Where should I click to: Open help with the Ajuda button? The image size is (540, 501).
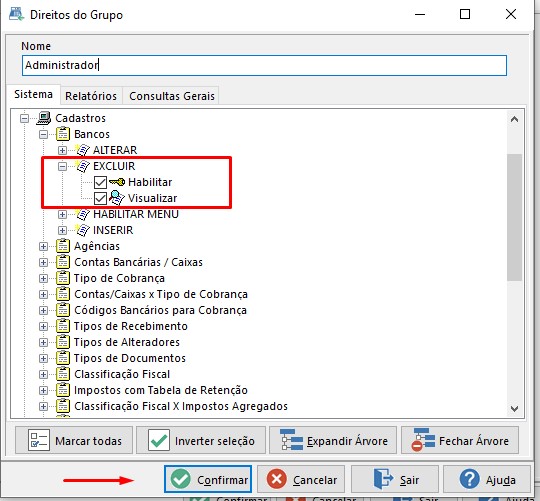tap(487, 479)
